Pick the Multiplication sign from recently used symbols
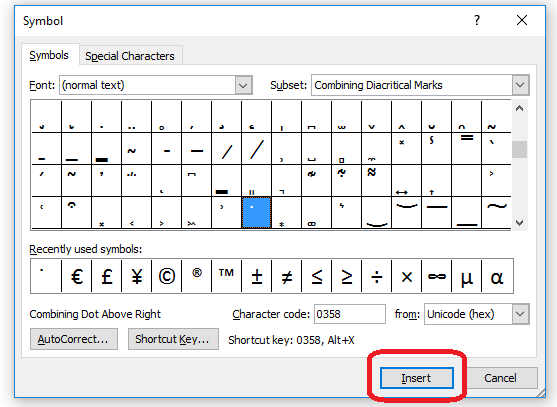 pos(406,276)
